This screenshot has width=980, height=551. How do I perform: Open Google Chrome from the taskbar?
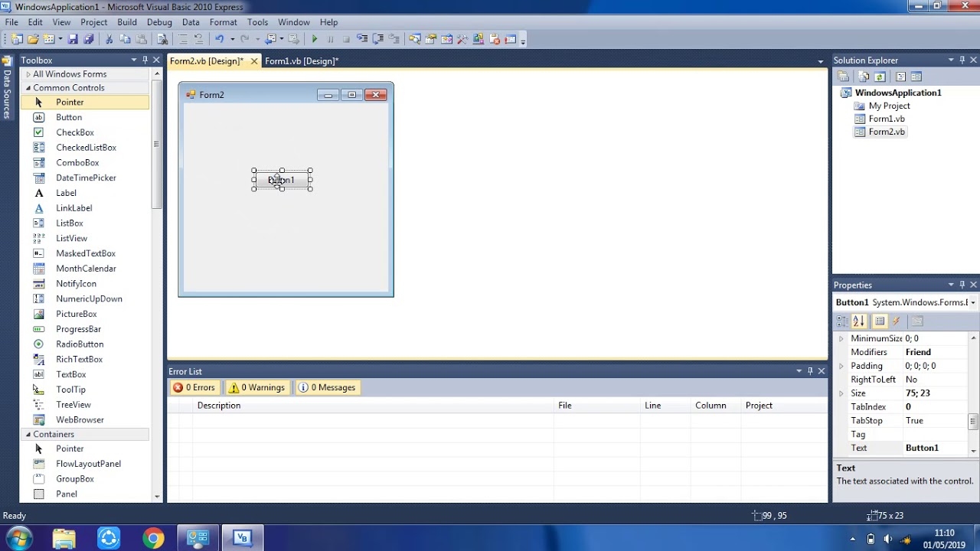(x=153, y=539)
